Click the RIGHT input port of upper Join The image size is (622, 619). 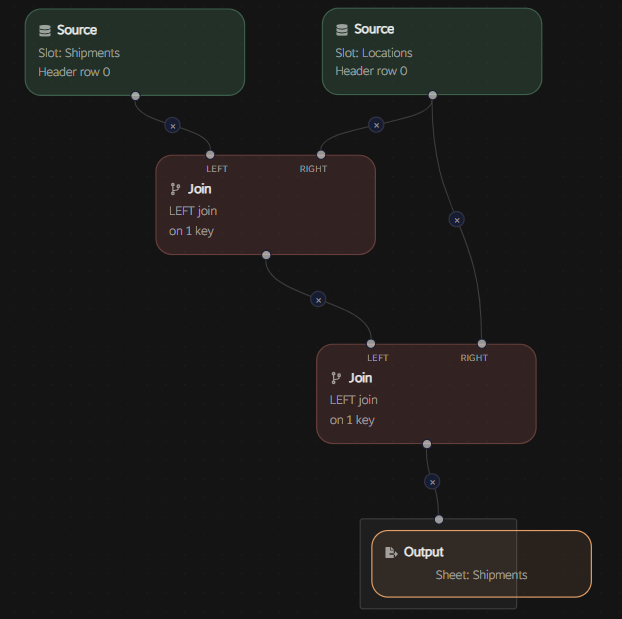(321, 154)
